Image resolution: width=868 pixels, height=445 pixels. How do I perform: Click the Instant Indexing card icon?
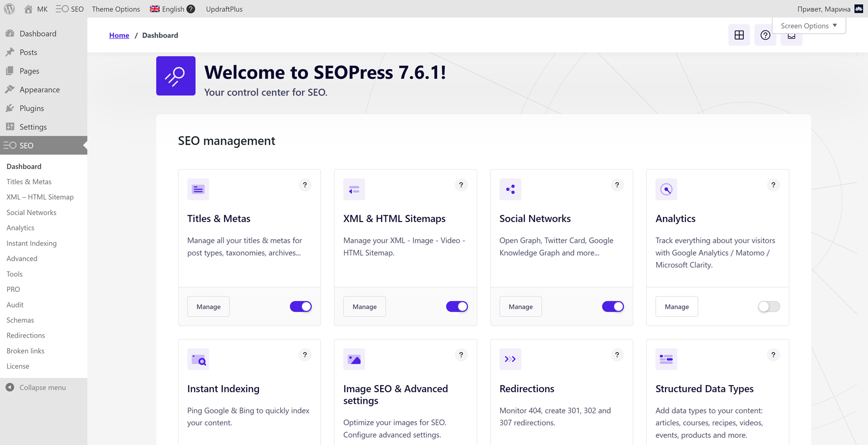point(198,359)
